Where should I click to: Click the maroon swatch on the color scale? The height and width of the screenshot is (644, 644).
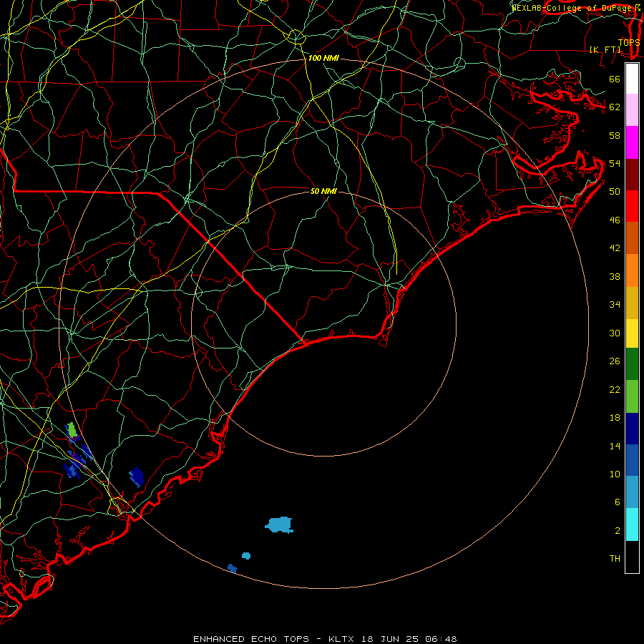[x=632, y=174]
